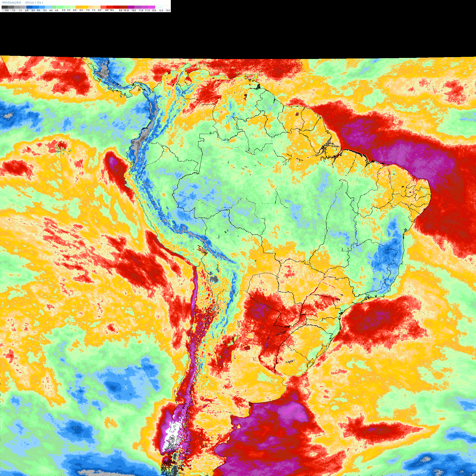Click the 1.0 legend value

pos(13,10)
